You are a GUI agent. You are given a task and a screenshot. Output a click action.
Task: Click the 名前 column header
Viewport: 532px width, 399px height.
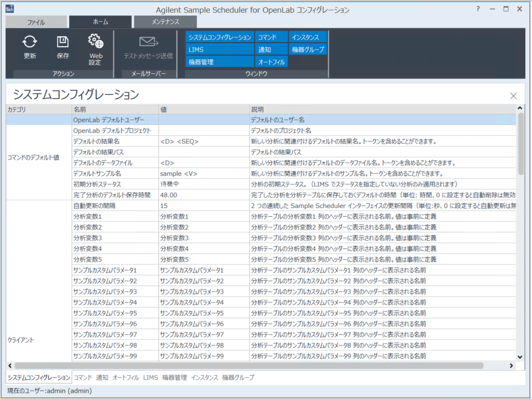tap(115, 109)
